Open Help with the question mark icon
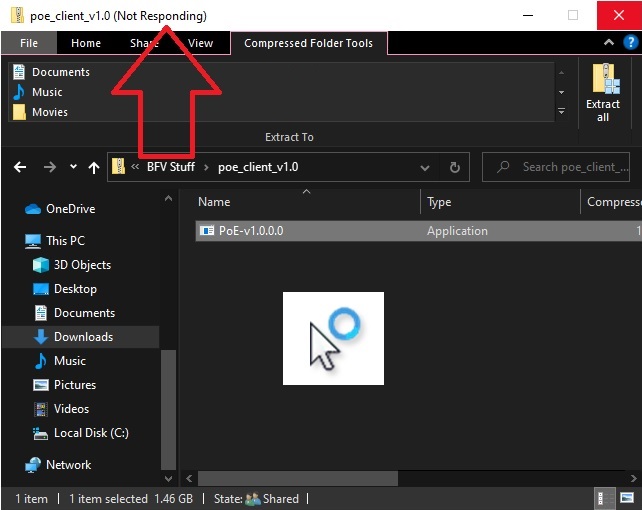 click(631, 42)
